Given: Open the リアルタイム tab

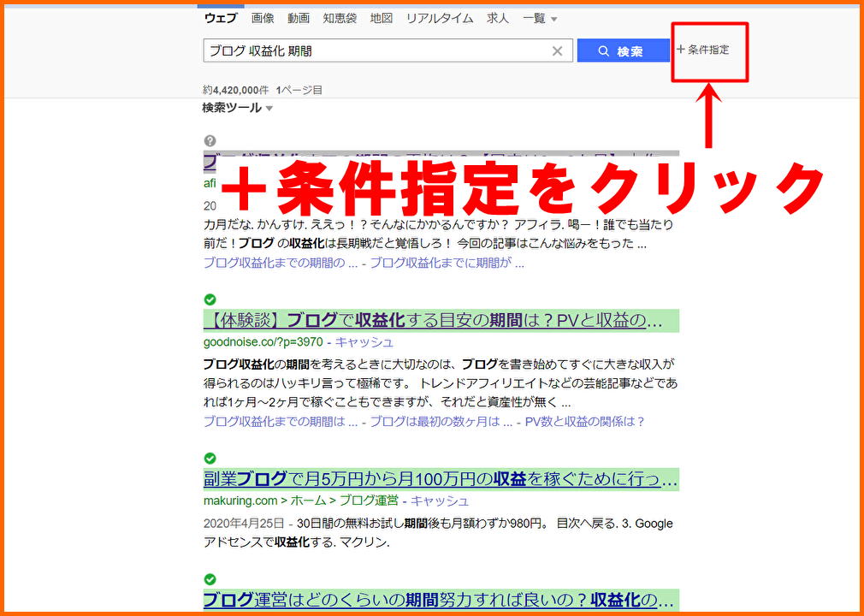Looking at the screenshot, I should [440, 19].
